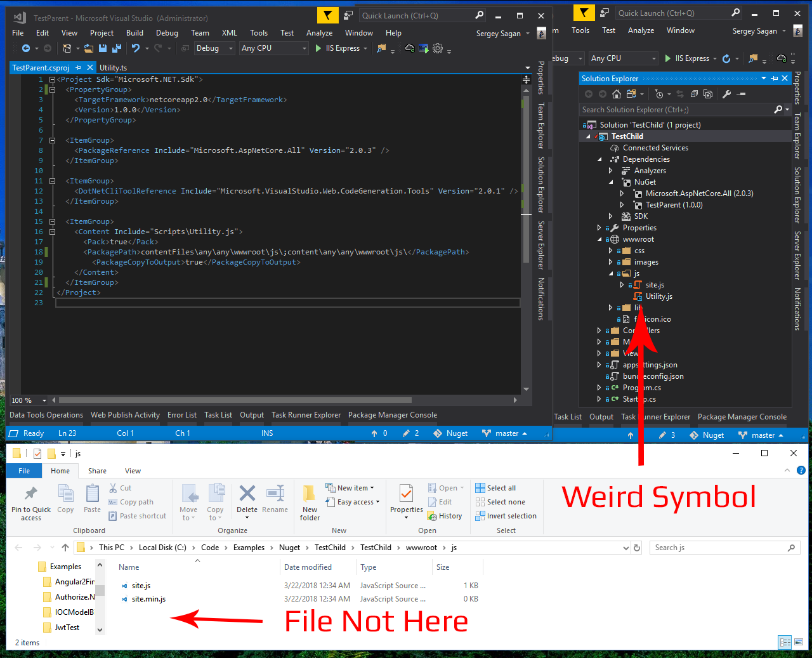Switch to the Utility.ts tab
Screen dimensions: 812x658
point(113,67)
